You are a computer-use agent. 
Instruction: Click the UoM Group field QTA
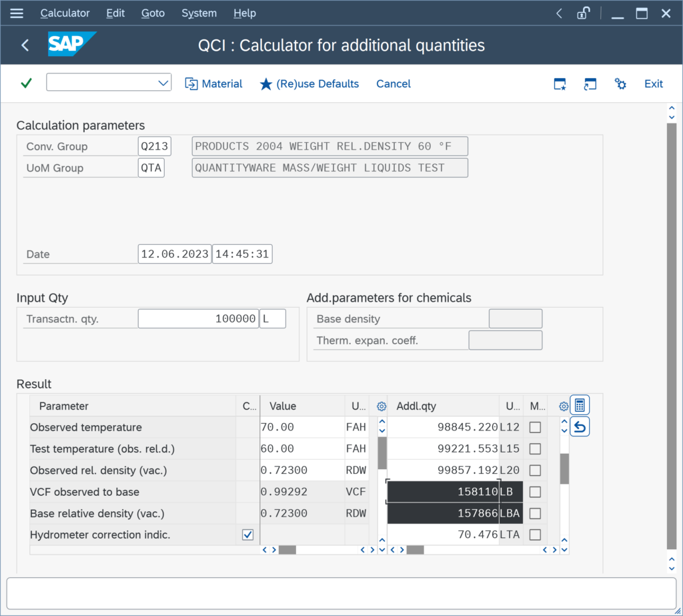click(151, 168)
